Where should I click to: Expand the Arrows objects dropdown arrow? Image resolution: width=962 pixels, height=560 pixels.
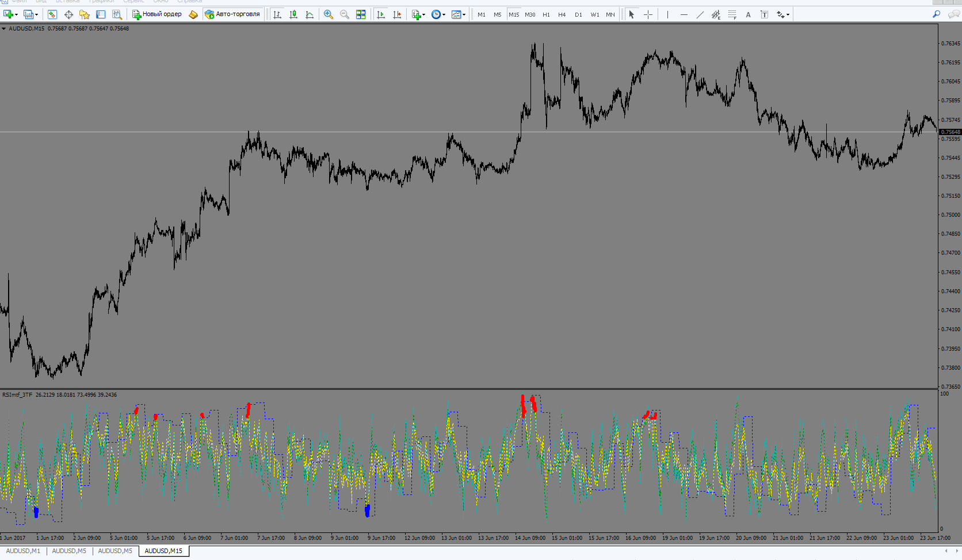click(x=788, y=15)
